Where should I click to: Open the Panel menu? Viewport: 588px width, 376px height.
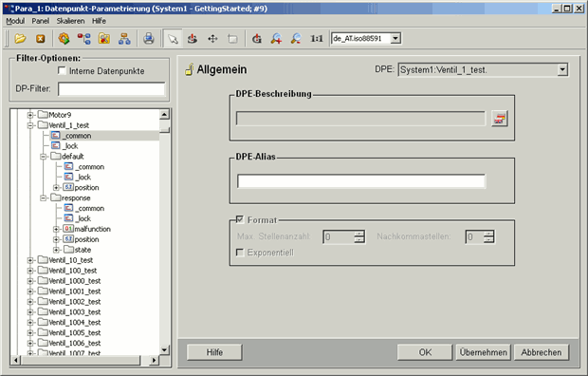click(40, 21)
